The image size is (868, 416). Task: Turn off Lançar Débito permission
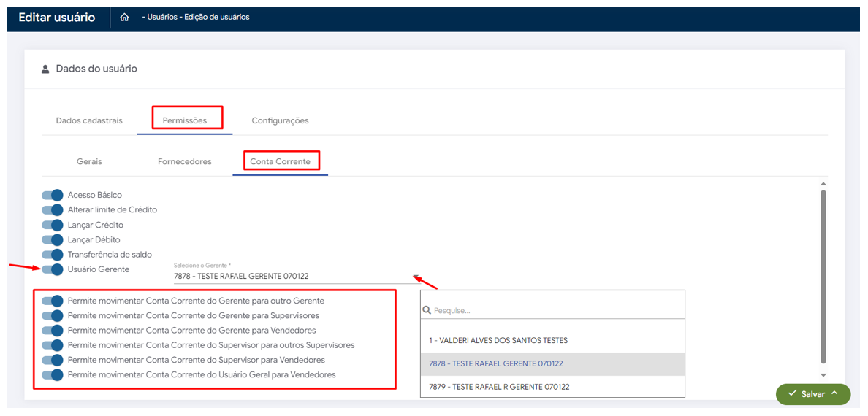[x=53, y=240]
